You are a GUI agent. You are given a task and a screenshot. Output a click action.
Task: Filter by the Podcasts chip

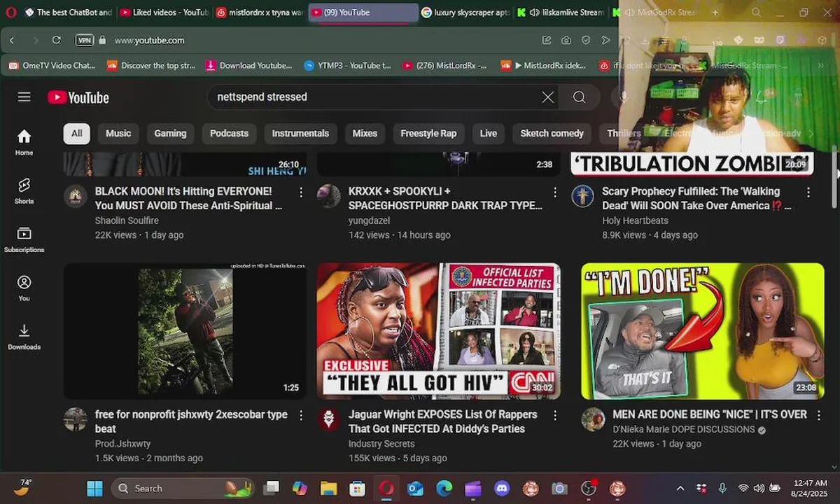[x=229, y=134]
